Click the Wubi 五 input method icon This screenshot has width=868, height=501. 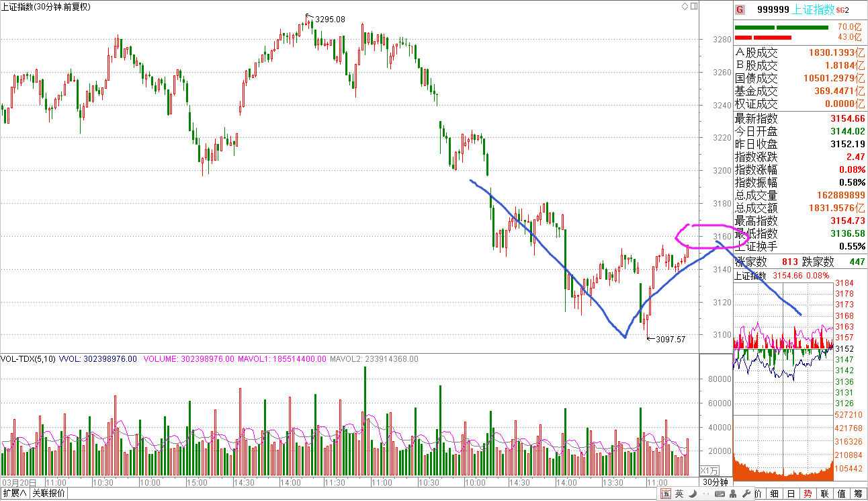[x=666, y=494]
